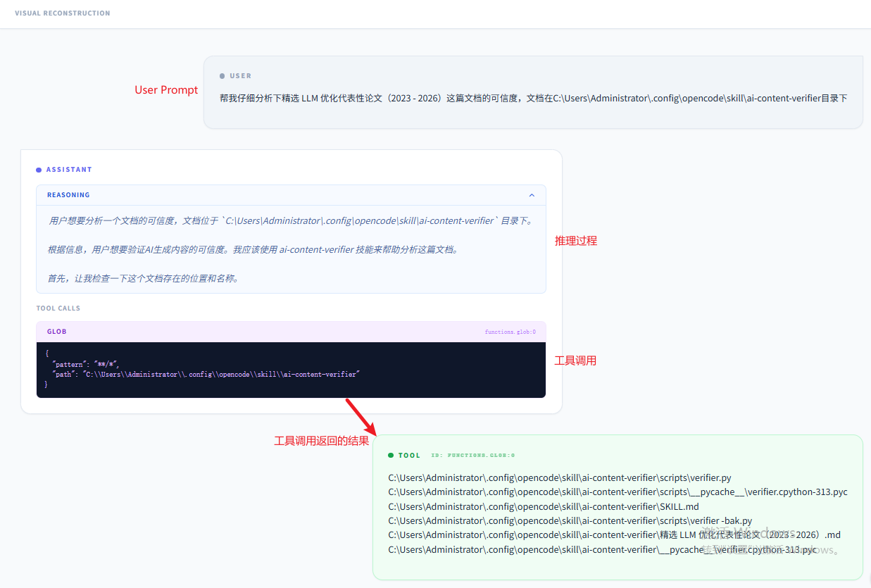Click the ID: FUNCTIONS.GLOB:0 label
This screenshot has width=871, height=588.
[x=473, y=456]
